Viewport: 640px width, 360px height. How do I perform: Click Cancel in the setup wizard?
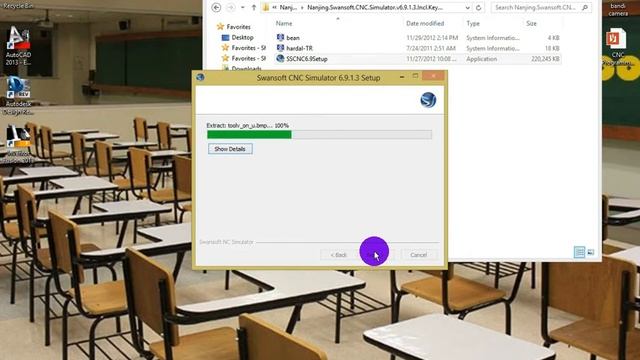pos(418,255)
